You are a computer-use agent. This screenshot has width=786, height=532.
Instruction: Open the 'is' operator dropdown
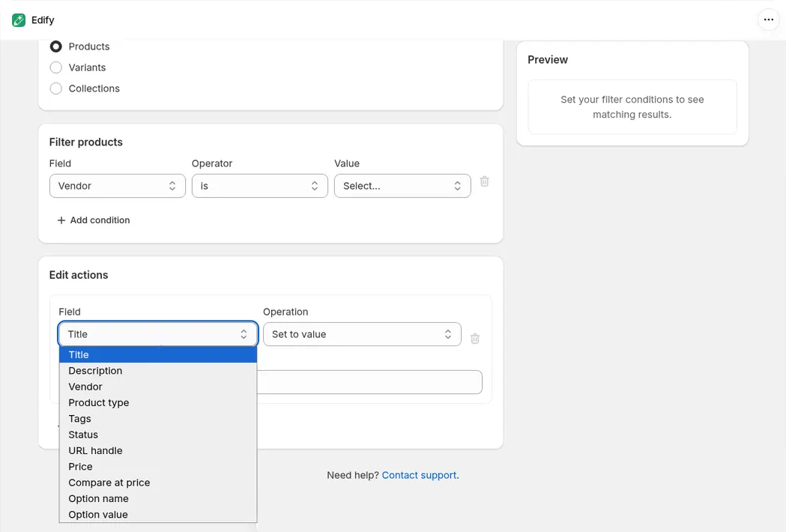260,186
